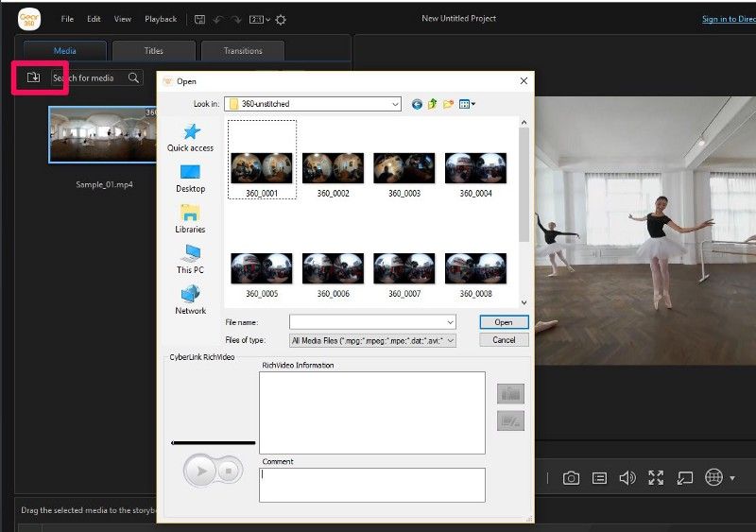Click the Open button
Image resolution: width=756 pixels, height=532 pixels.
pyautogui.click(x=504, y=322)
